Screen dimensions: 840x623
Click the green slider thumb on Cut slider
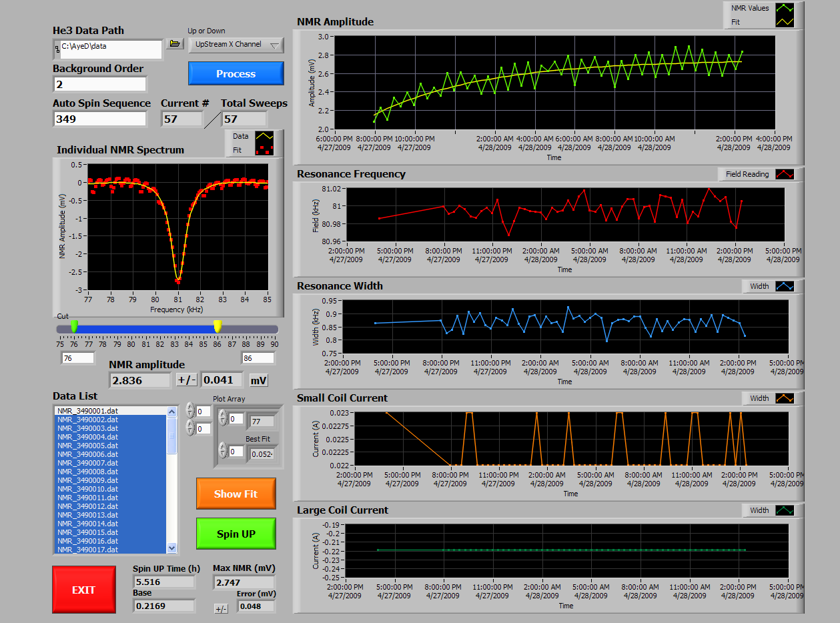click(74, 326)
